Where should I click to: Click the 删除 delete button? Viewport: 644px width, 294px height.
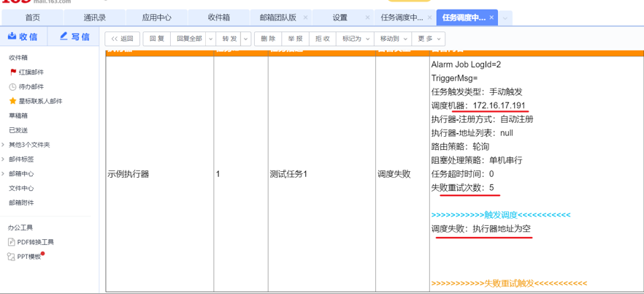(268, 39)
